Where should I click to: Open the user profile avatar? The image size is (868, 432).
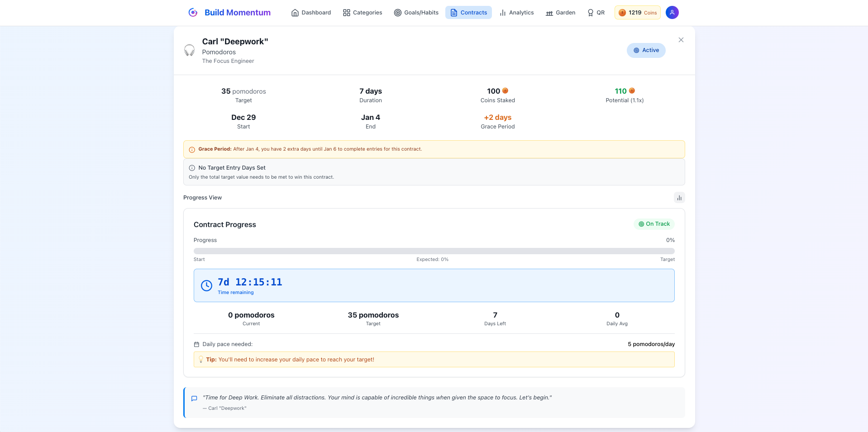click(x=672, y=13)
